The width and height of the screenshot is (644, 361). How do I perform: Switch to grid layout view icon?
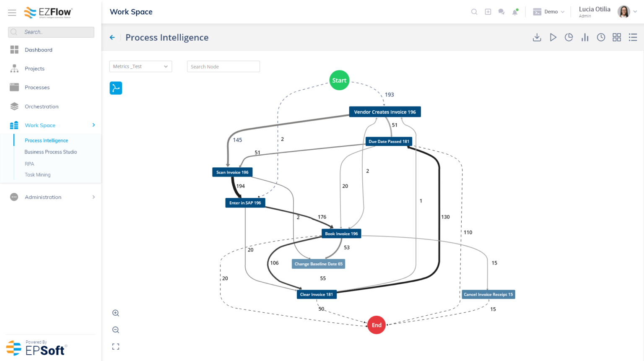(617, 37)
